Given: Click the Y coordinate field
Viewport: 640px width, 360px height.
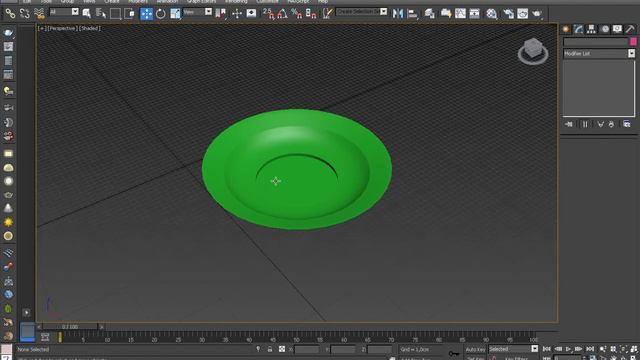Looking at the screenshot, I should click(343, 349).
